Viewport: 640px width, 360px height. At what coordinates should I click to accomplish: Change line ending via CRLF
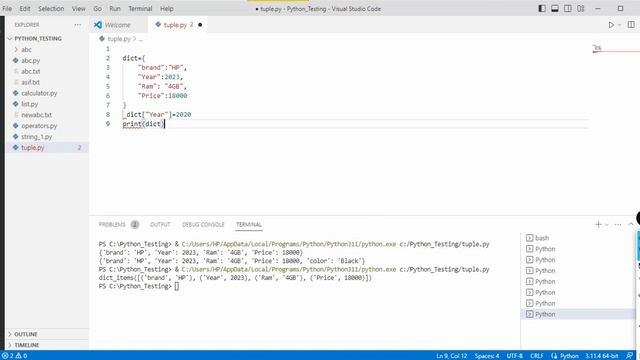pos(536,356)
